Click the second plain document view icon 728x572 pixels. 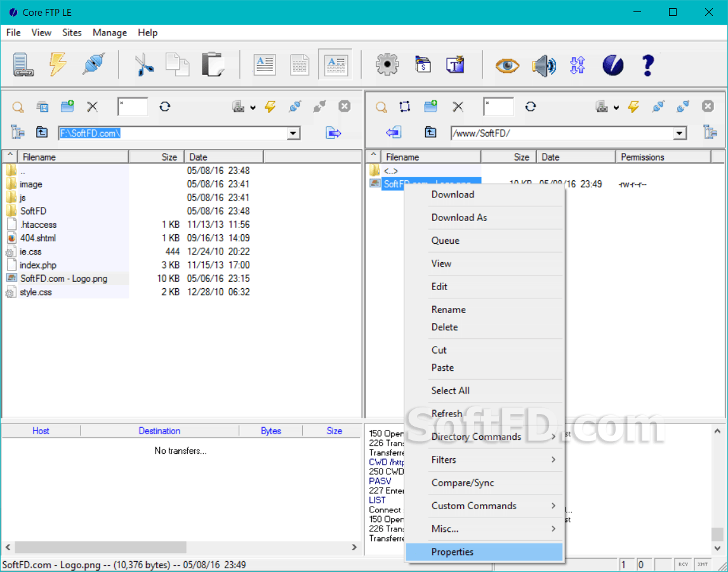pos(300,65)
